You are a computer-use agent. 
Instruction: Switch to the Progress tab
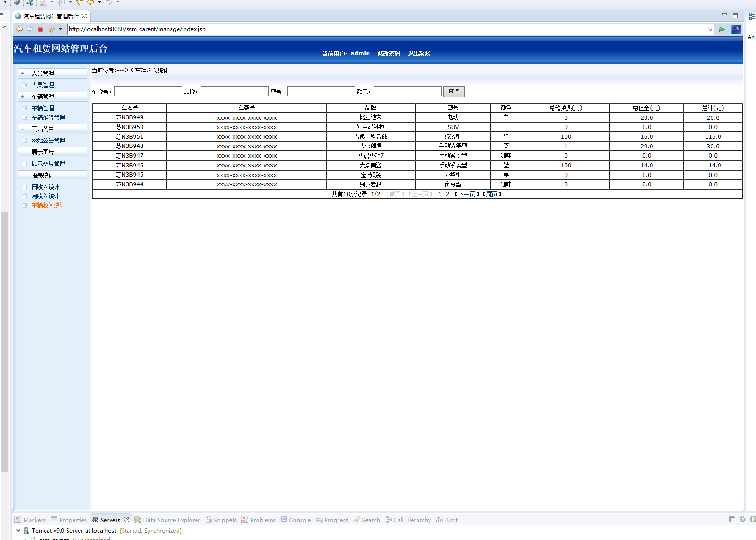tap(332, 520)
